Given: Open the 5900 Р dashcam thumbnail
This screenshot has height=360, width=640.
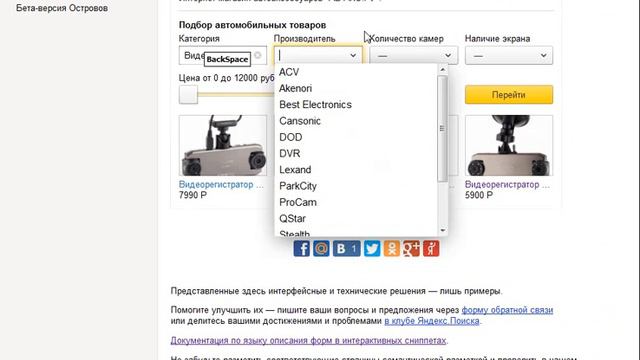Looking at the screenshot, I should (x=509, y=146).
